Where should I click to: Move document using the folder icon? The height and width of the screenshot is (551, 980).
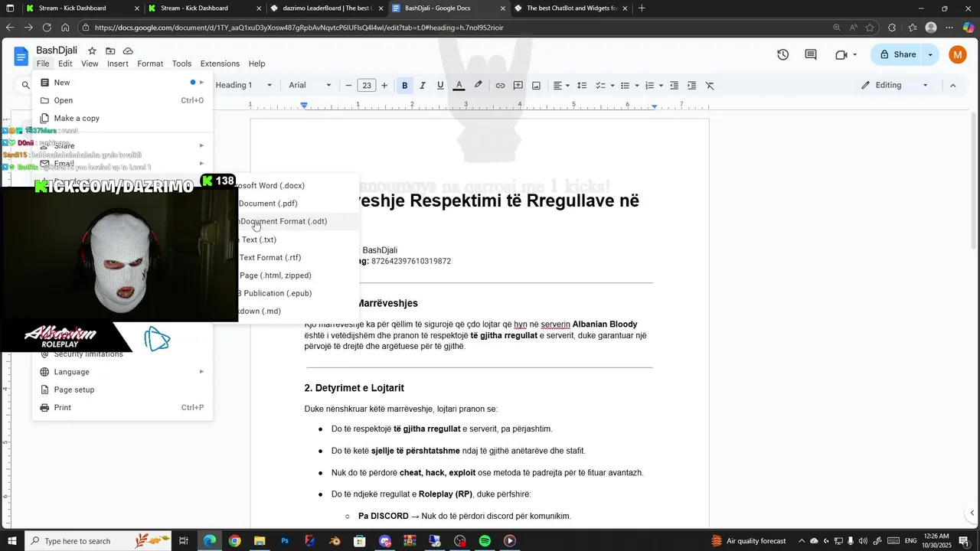(x=110, y=51)
